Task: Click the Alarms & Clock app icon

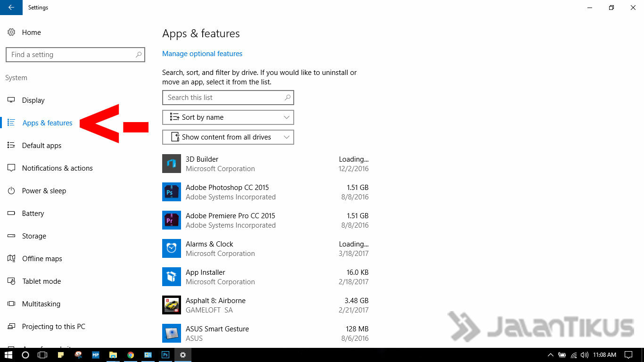Action: (x=172, y=248)
